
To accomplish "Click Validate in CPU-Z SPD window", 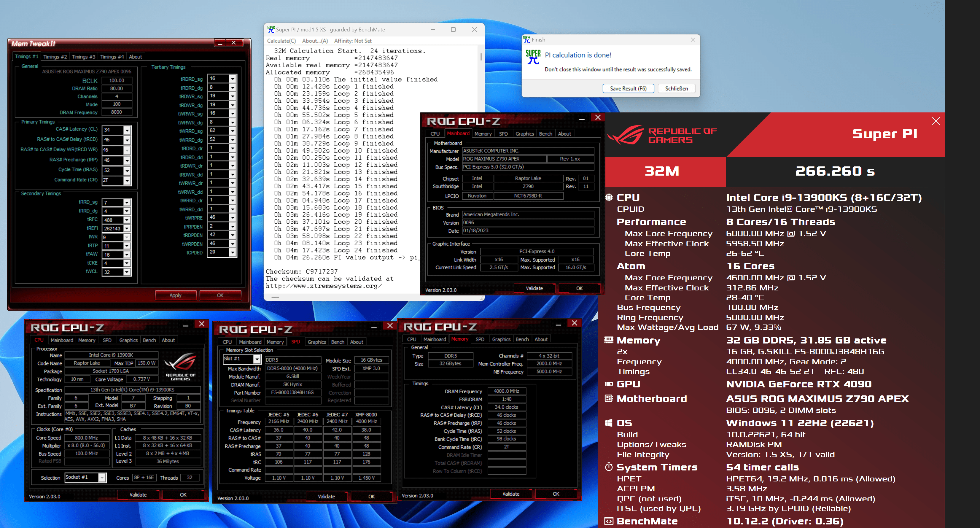I will click(x=326, y=497).
